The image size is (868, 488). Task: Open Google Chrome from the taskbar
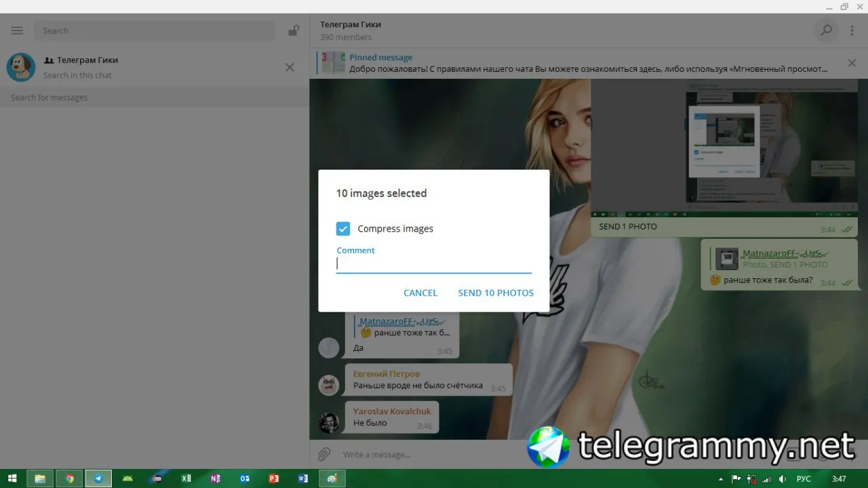(69, 478)
